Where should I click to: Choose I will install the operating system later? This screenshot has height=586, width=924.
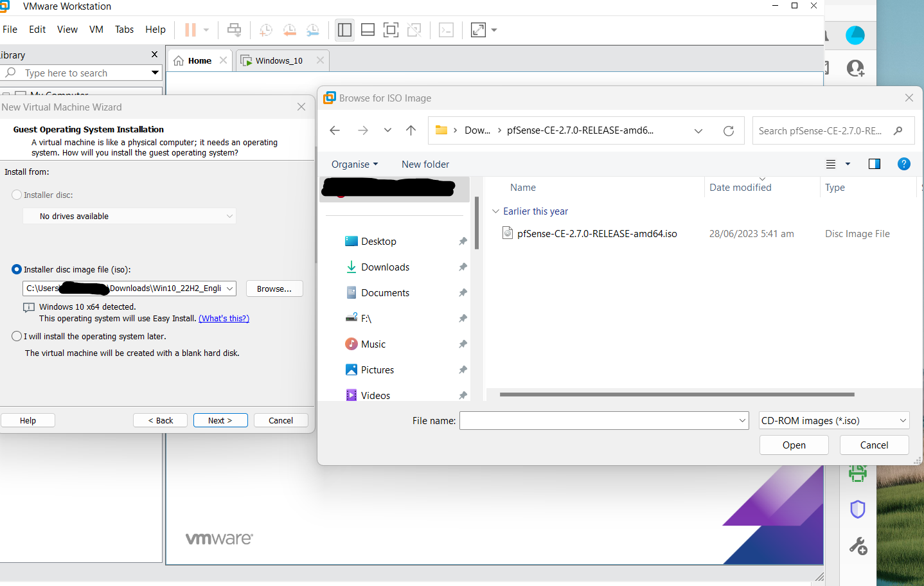(x=17, y=336)
